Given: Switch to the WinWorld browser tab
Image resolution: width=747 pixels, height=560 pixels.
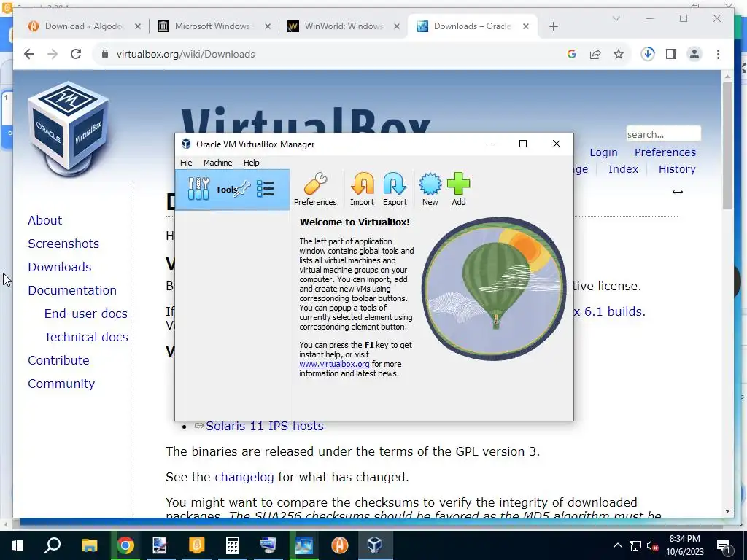Looking at the screenshot, I should pyautogui.click(x=344, y=26).
